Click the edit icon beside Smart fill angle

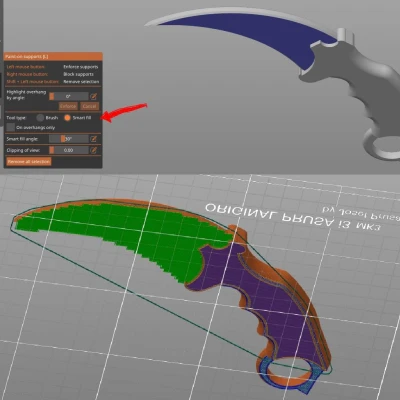94,139
